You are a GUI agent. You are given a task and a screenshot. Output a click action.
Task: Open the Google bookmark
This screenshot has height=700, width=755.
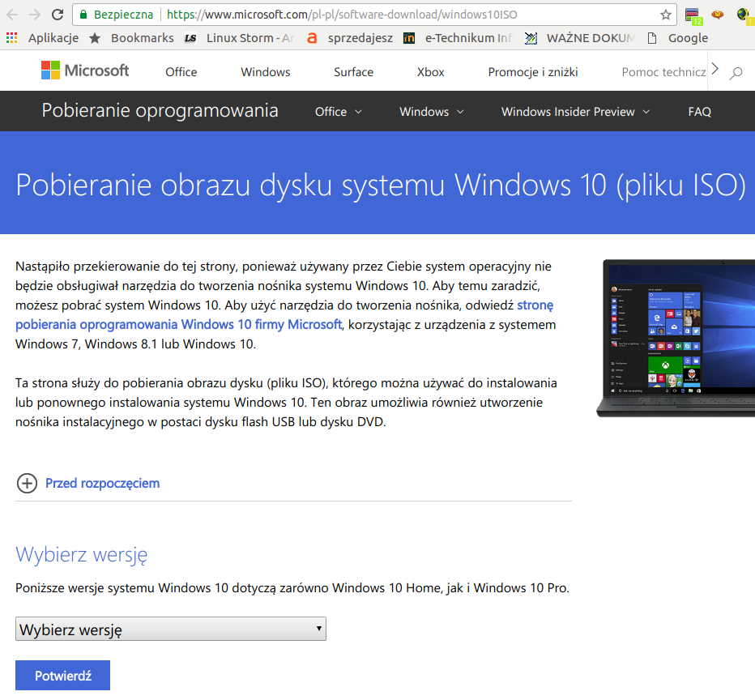(677, 38)
